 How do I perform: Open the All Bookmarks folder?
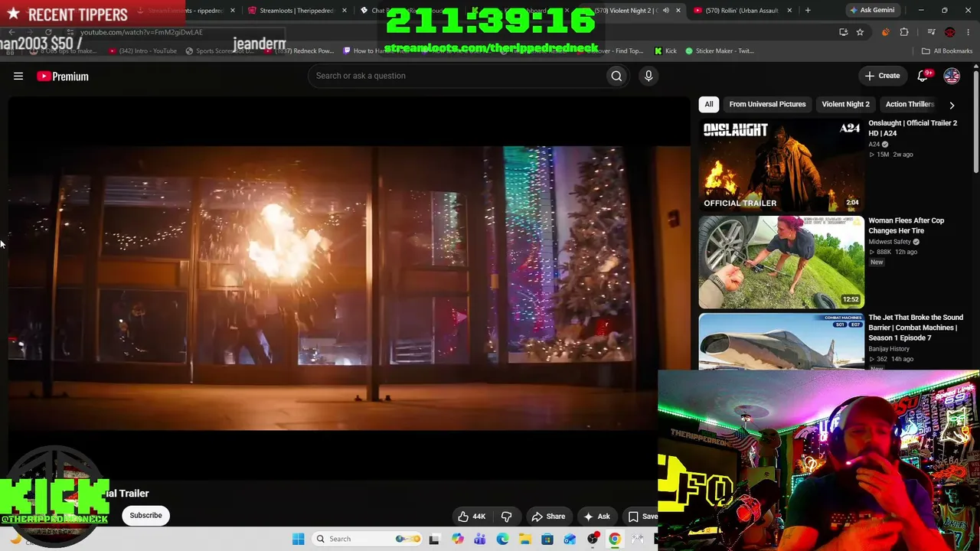pos(947,51)
